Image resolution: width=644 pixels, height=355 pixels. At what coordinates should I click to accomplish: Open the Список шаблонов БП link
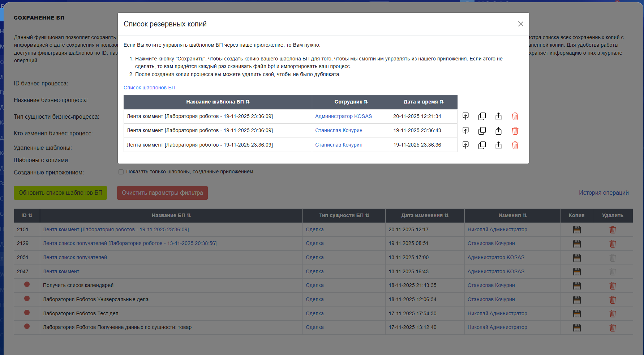pyautogui.click(x=149, y=88)
